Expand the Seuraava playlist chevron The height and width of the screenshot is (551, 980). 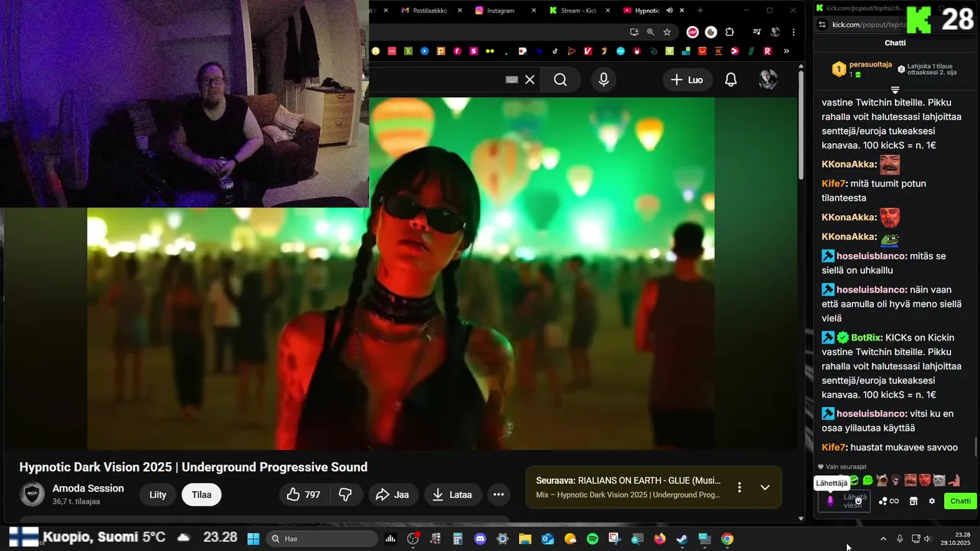click(764, 487)
